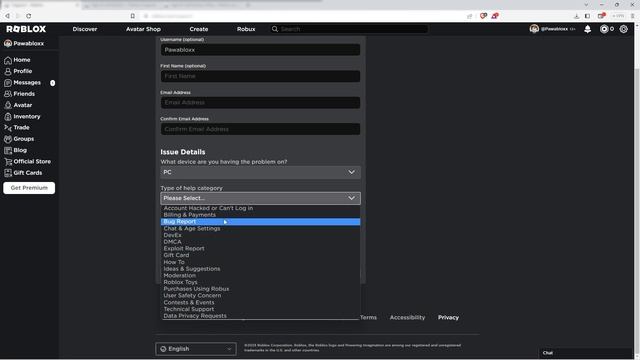640x360 pixels.
Task: Open Messages in the sidebar
Action: coord(27,82)
